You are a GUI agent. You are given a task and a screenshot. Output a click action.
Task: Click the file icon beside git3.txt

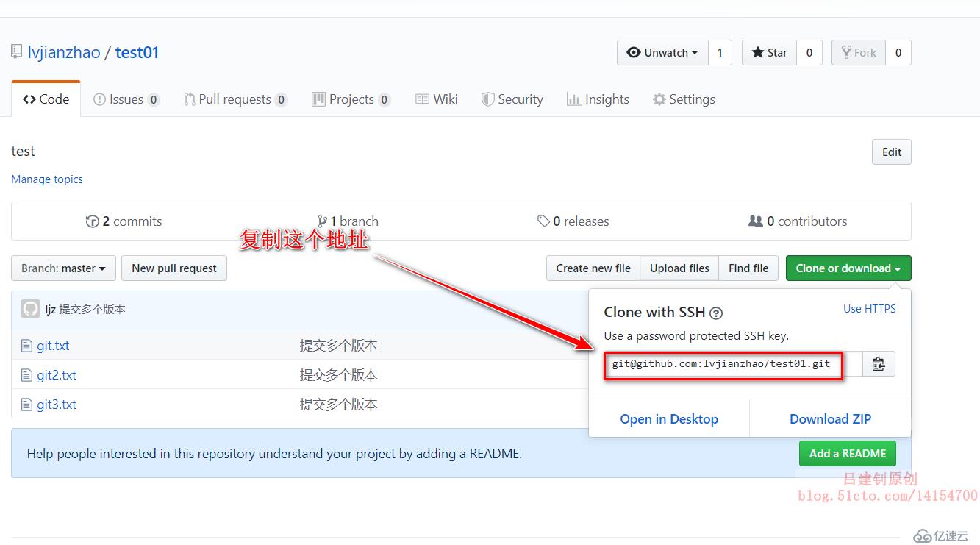(27, 405)
